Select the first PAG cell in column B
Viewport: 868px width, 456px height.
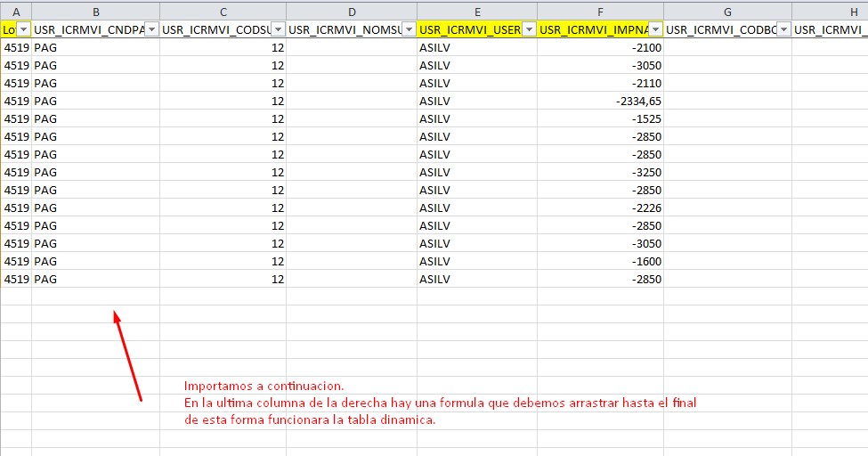pos(96,47)
